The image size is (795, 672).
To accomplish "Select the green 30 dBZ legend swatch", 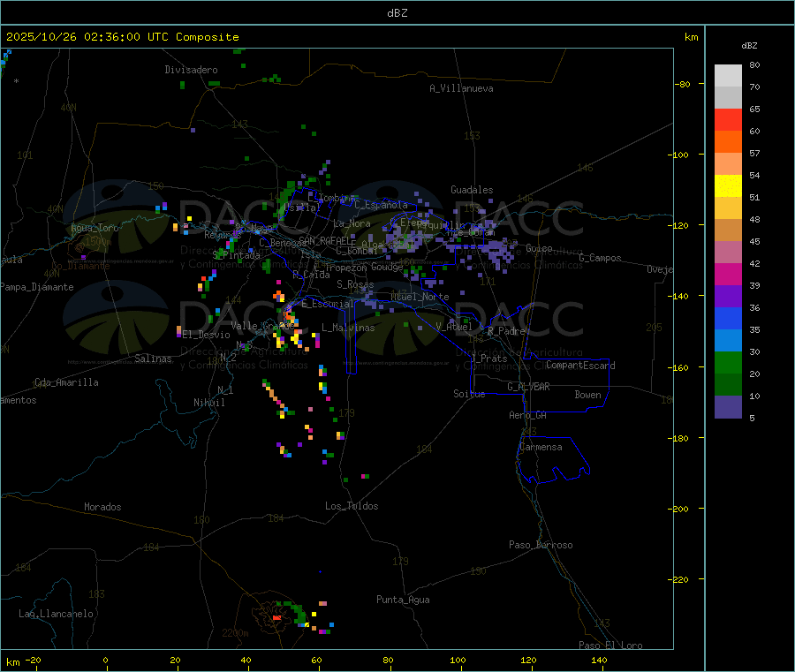I will 728,362.
